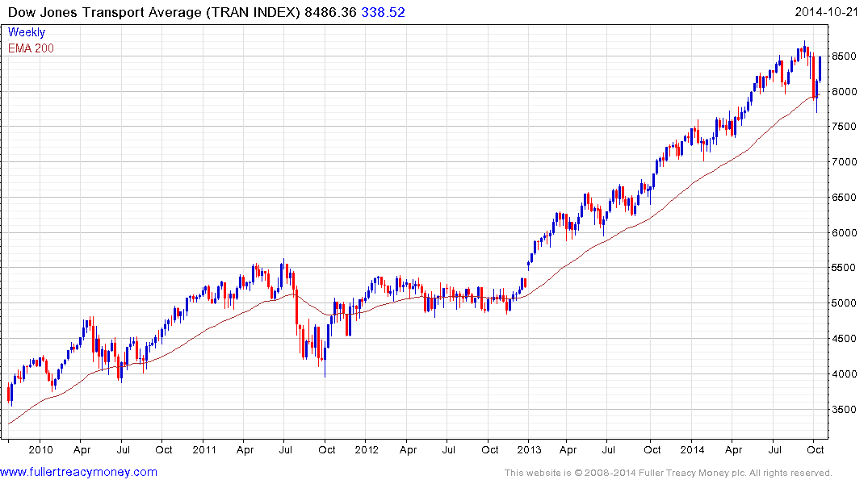This screenshot has height=484, width=868.
Task: Click the blue 338.52 change value
Action: tap(383, 12)
